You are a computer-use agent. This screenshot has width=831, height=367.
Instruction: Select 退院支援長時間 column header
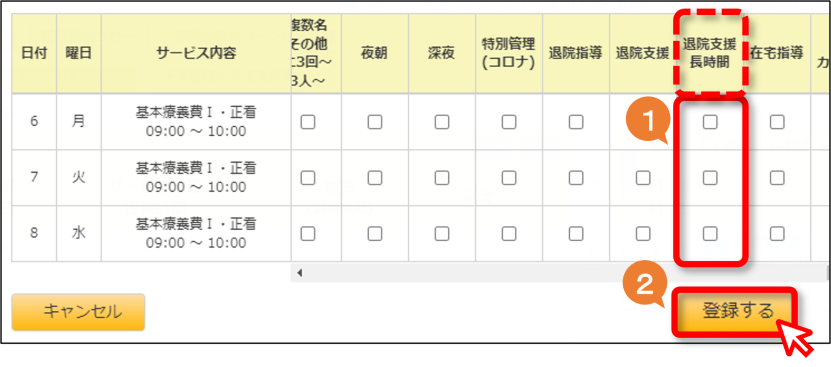pos(710,54)
